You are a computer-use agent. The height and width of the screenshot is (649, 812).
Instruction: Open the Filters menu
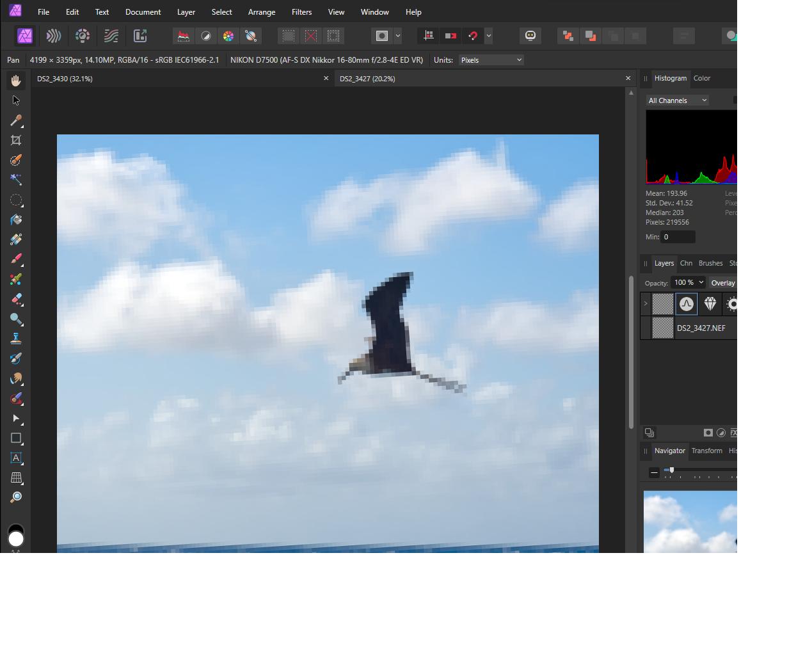[301, 12]
